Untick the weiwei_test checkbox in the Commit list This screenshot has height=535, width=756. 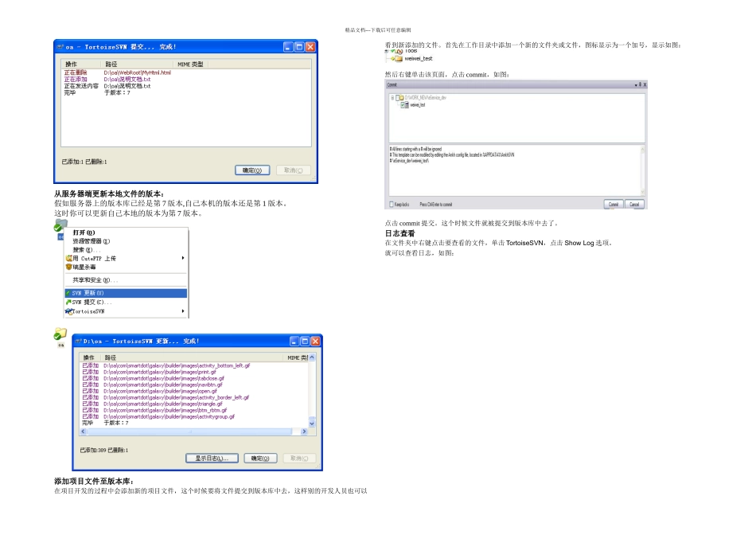[403, 104]
